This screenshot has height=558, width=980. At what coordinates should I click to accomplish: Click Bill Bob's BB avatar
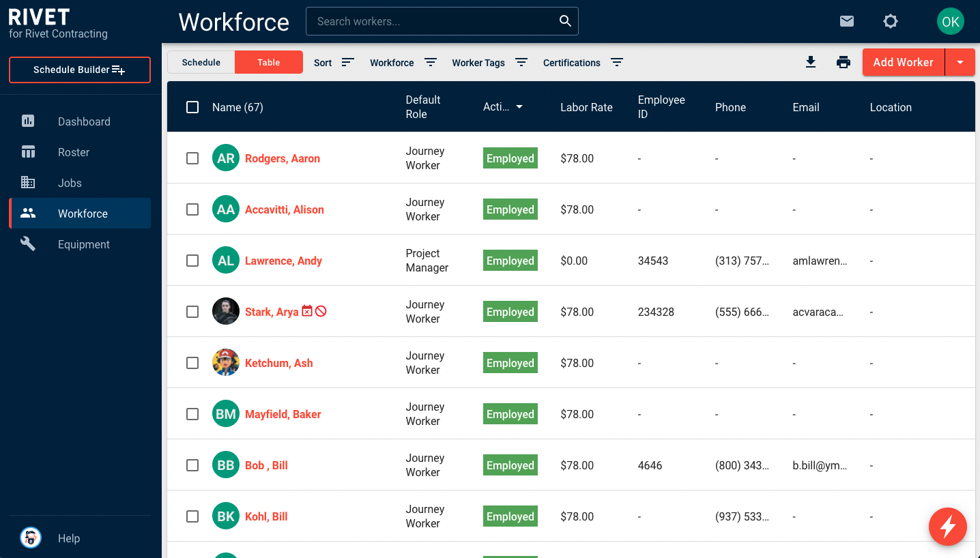(x=226, y=465)
